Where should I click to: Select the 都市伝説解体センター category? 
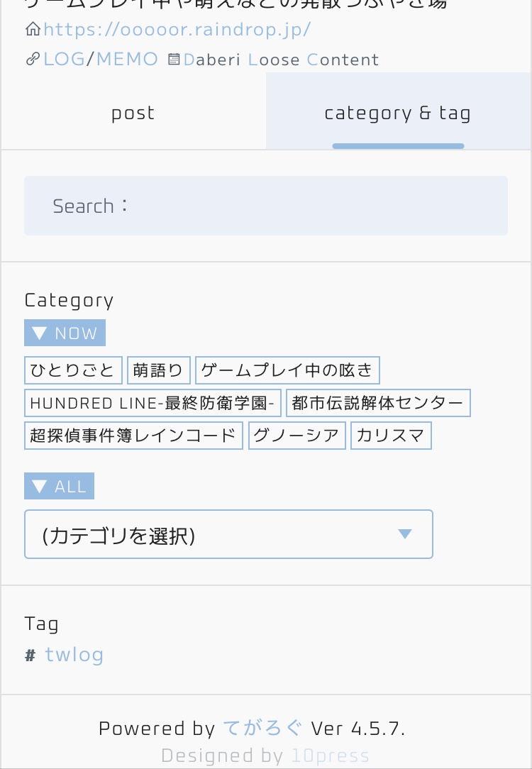378,403
